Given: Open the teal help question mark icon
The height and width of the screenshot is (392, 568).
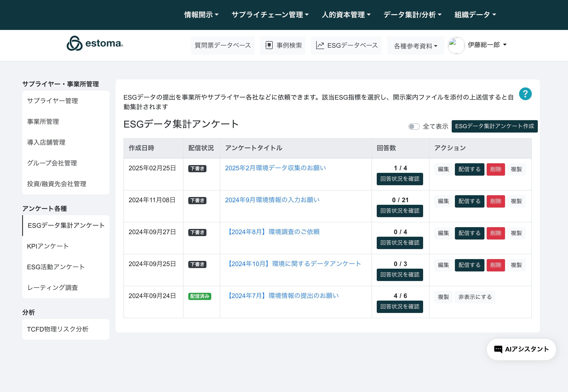Looking at the screenshot, I should coord(525,94).
